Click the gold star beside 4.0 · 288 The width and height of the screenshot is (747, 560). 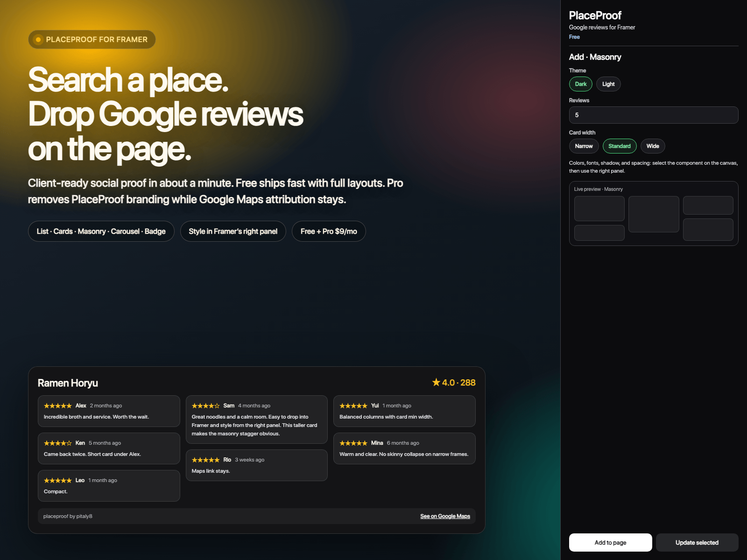[436, 382]
